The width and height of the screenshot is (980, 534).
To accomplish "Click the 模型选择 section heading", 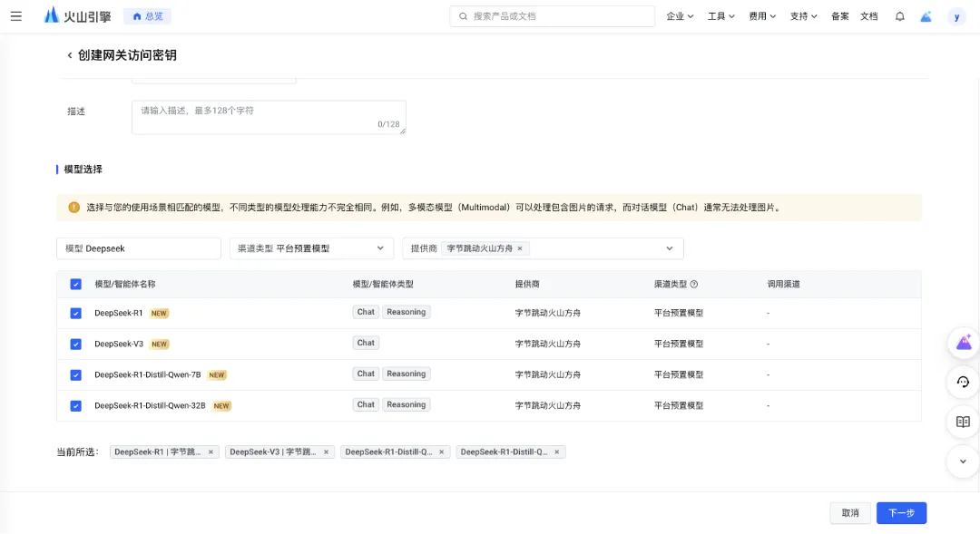I will (83, 170).
